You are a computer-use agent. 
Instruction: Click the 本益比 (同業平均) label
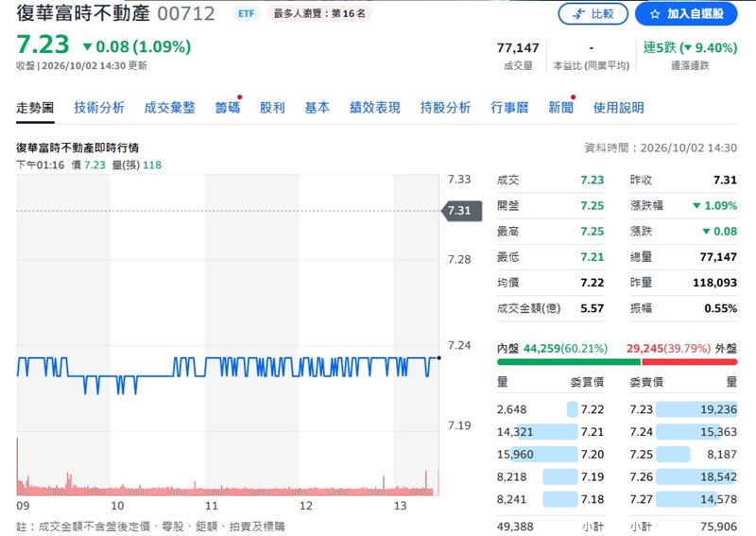point(592,65)
